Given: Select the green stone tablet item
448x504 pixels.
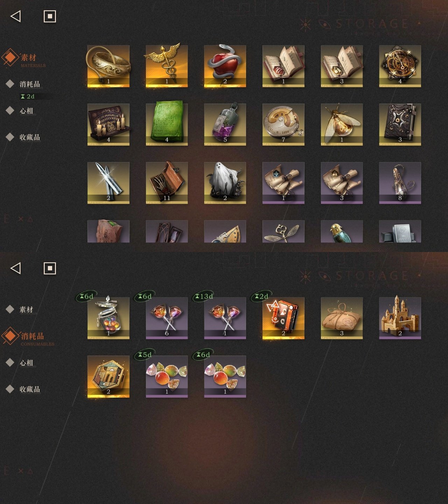Looking at the screenshot, I should pos(167,124).
